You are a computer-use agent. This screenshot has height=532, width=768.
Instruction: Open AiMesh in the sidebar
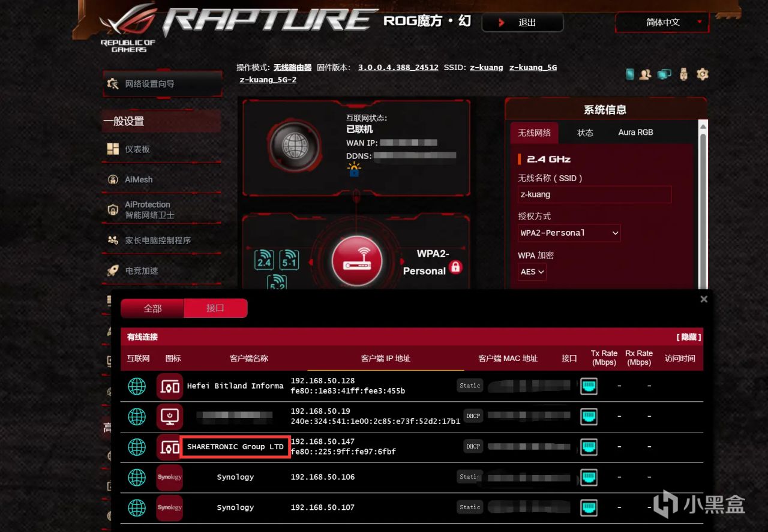pos(162,179)
